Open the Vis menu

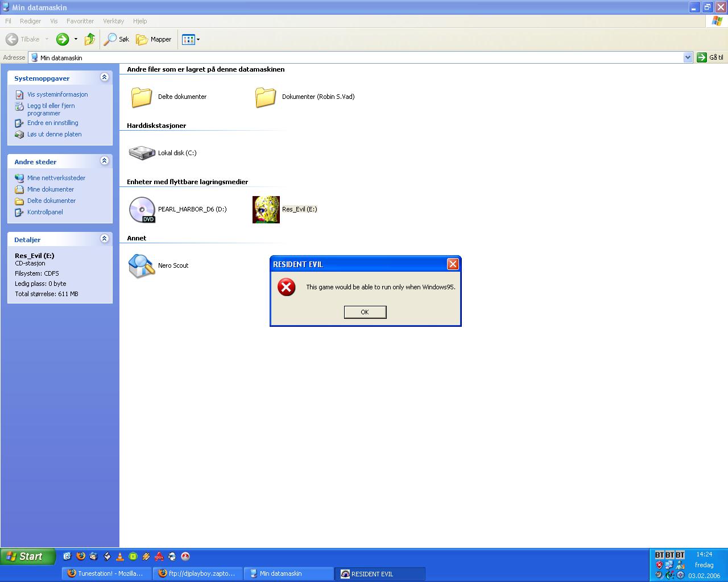(x=54, y=21)
